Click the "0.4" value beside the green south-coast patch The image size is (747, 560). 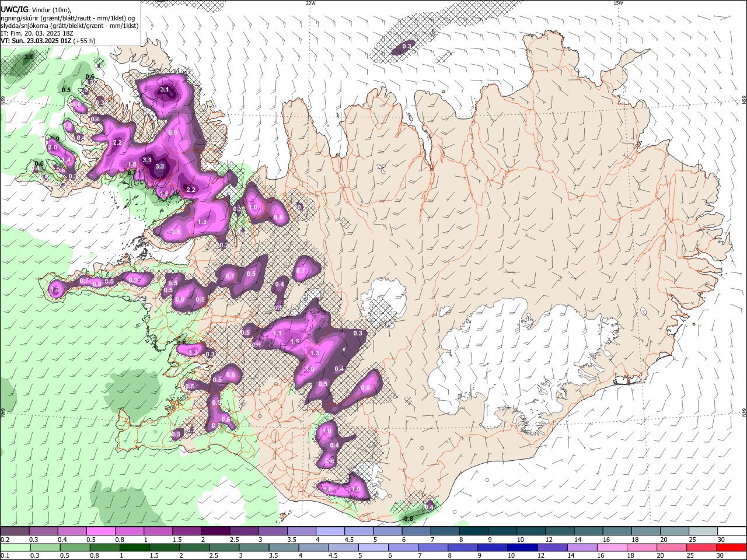click(x=429, y=508)
